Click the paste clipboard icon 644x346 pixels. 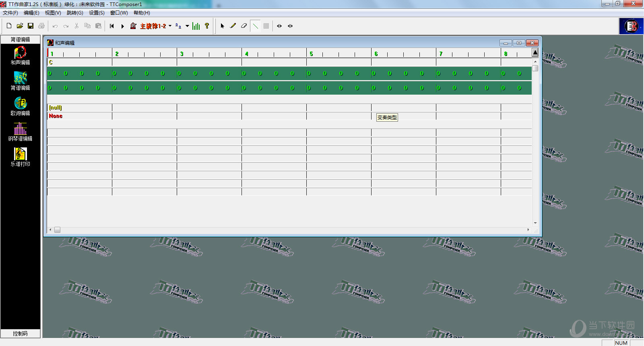[x=98, y=26]
